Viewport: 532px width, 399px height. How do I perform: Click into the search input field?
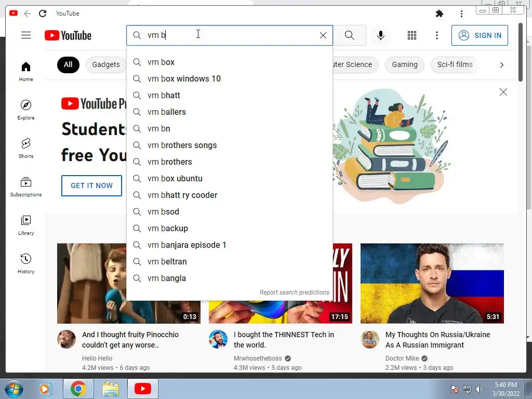[x=231, y=35]
